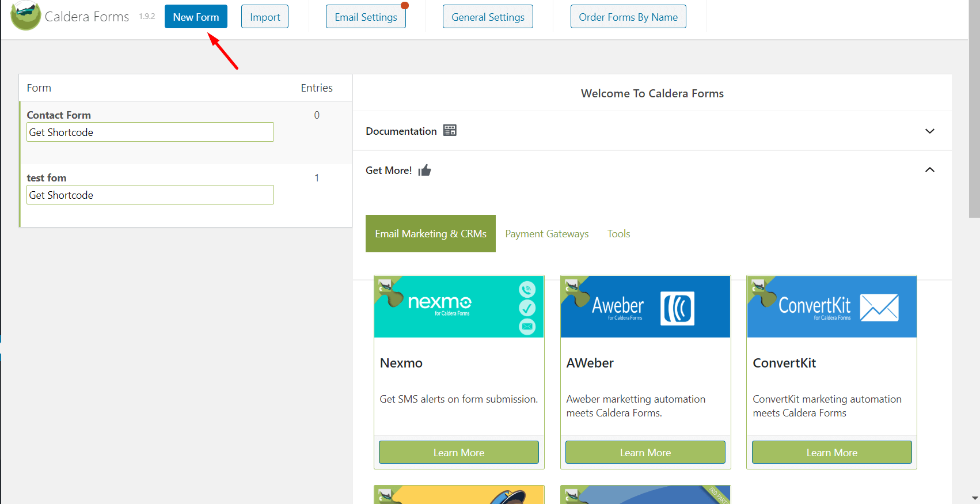Click the Caldera Forms logo icon
980x504 pixels.
[25, 16]
